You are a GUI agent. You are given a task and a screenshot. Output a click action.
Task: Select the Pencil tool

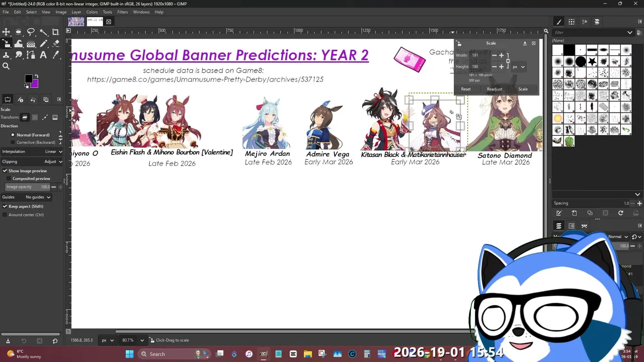click(x=43, y=44)
